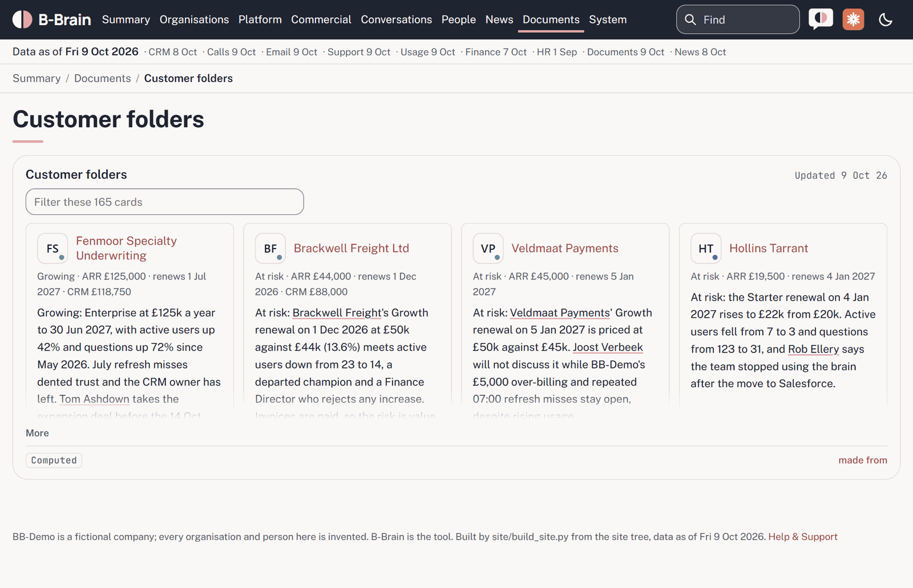Open the chat assistant speech bubble icon
The image size is (913, 588).
[821, 19]
